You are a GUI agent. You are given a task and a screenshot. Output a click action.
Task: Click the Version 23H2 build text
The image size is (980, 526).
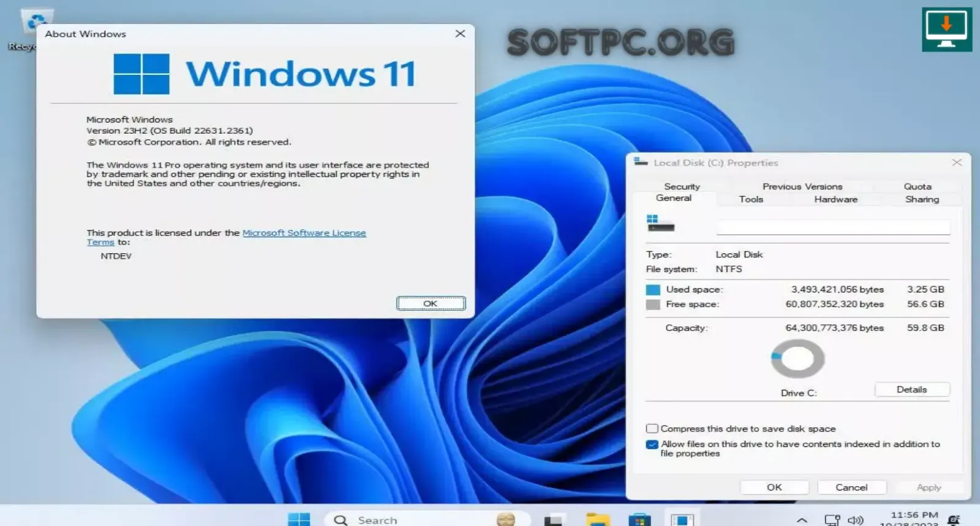click(x=170, y=131)
